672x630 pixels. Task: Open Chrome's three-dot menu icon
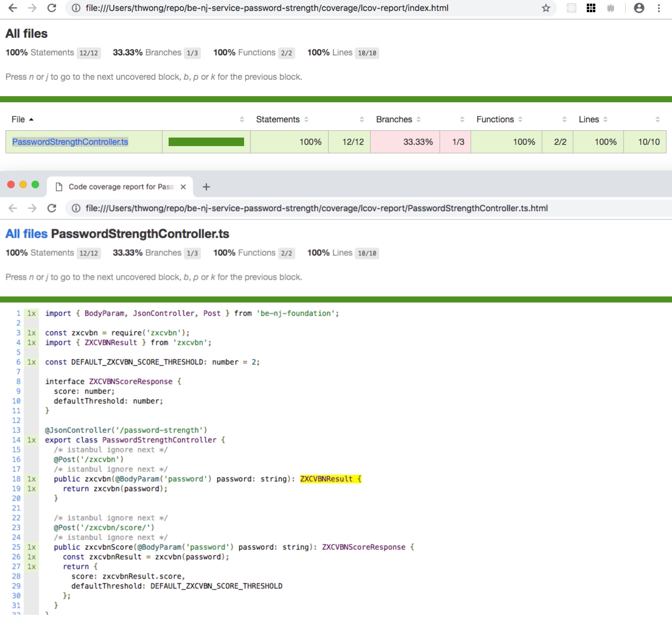pyautogui.click(x=659, y=8)
